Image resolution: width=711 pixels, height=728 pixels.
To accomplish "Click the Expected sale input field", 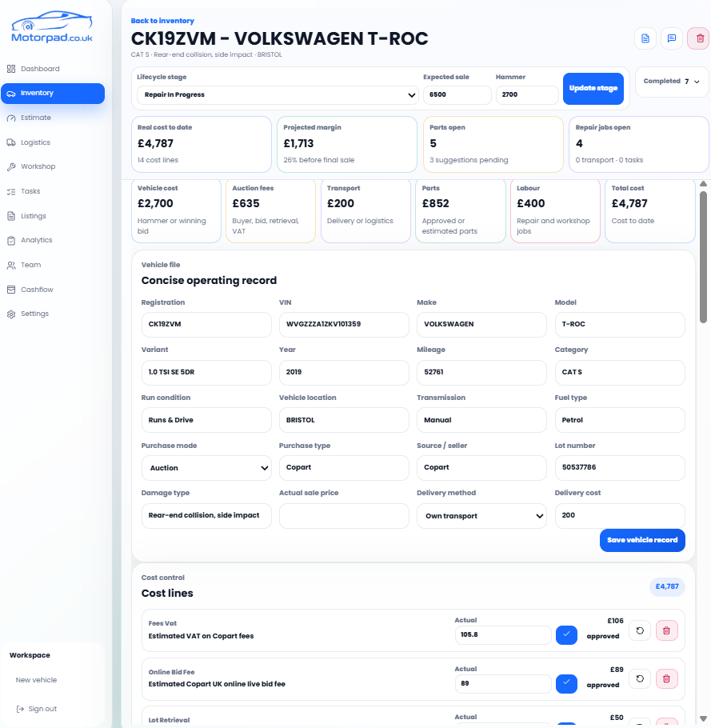I will point(457,94).
